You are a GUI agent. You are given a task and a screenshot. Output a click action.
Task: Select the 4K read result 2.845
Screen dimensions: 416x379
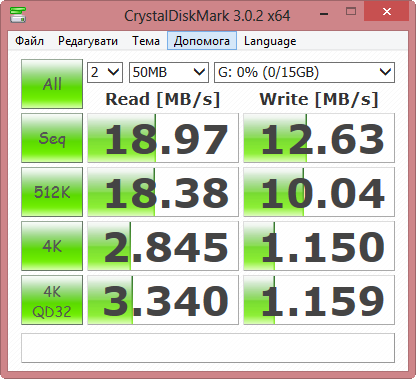coord(163,246)
